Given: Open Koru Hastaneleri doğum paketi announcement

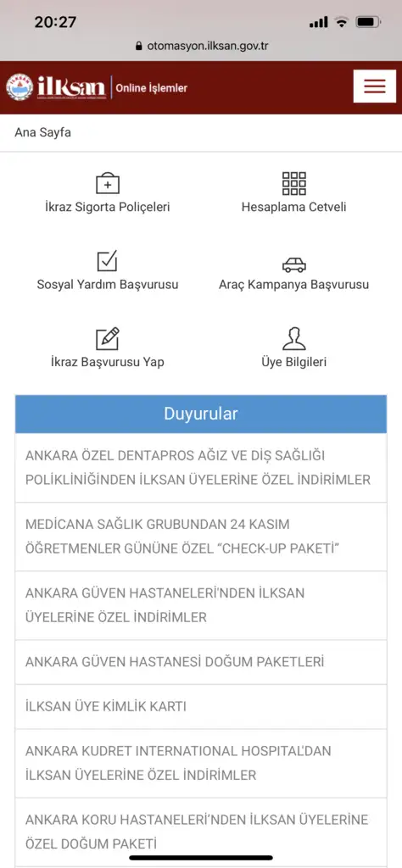Looking at the screenshot, I should [x=201, y=832].
